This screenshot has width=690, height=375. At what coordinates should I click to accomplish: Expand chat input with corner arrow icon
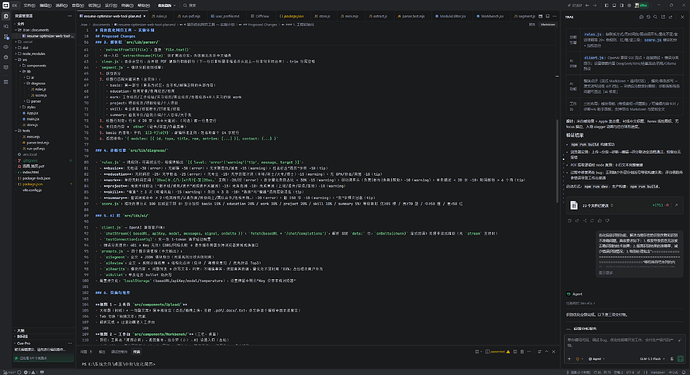coord(680,340)
